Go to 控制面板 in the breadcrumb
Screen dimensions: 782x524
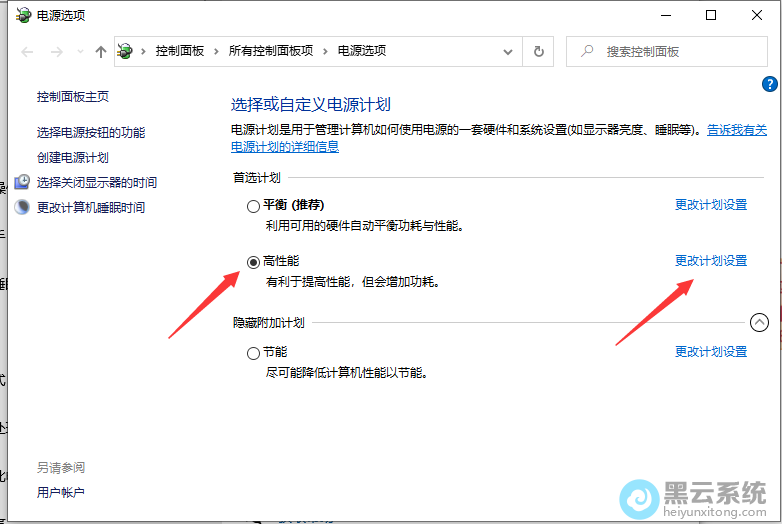(180, 51)
